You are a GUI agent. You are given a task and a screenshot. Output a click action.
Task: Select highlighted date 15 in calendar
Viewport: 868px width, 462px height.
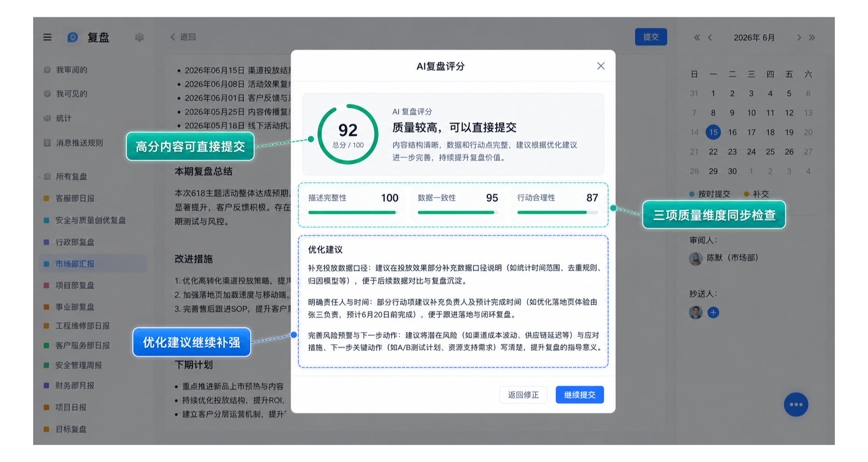(x=713, y=132)
